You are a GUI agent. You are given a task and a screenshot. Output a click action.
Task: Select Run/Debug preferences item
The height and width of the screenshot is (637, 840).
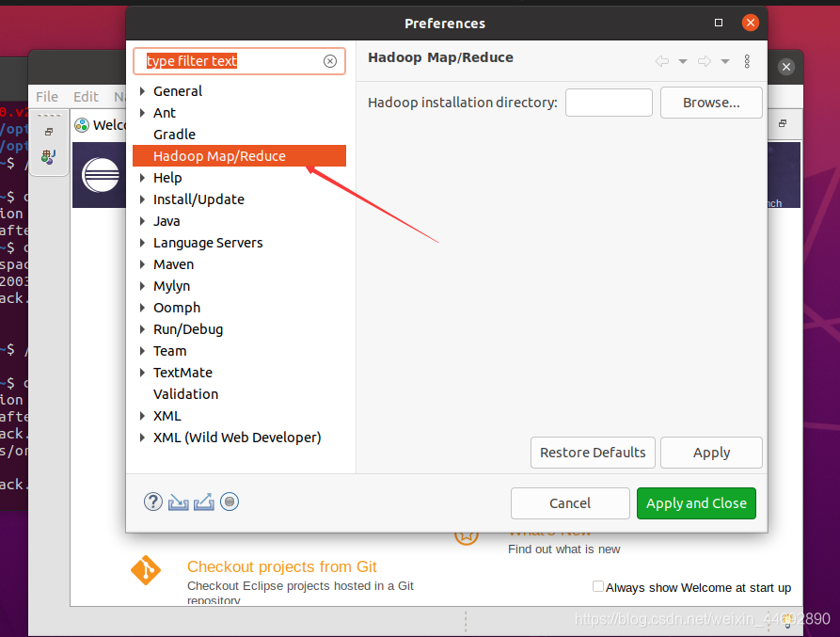pyautogui.click(x=188, y=329)
